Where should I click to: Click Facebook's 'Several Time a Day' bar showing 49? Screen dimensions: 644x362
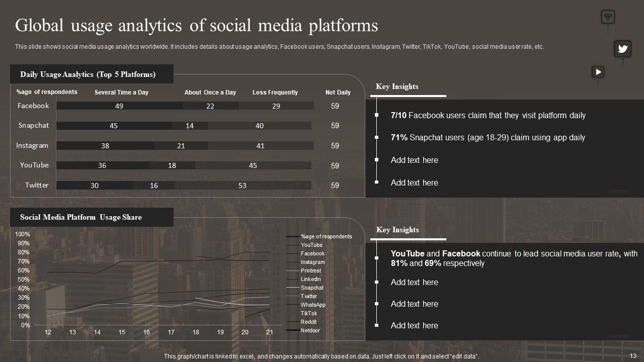[119, 106]
